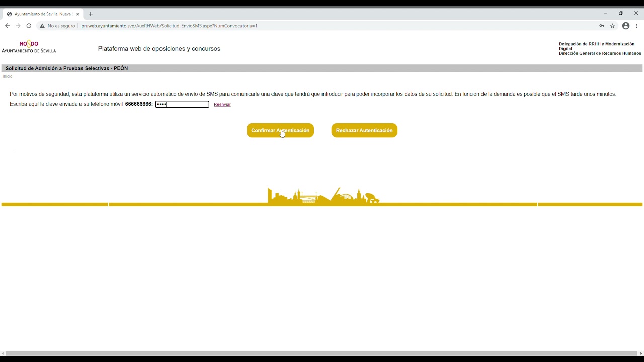This screenshot has width=644, height=362.
Task: Open the Chrome three-dot menu
Action: point(637,26)
